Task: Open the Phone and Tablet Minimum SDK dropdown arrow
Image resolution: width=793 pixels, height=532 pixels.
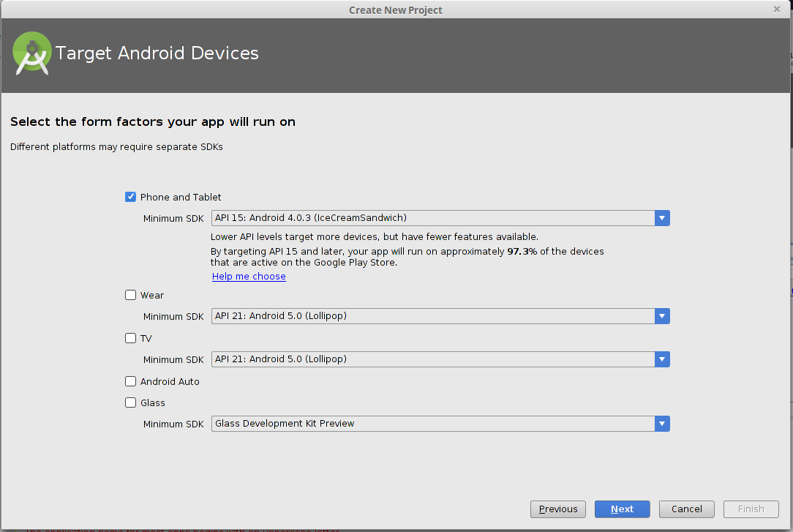Action: (x=662, y=218)
